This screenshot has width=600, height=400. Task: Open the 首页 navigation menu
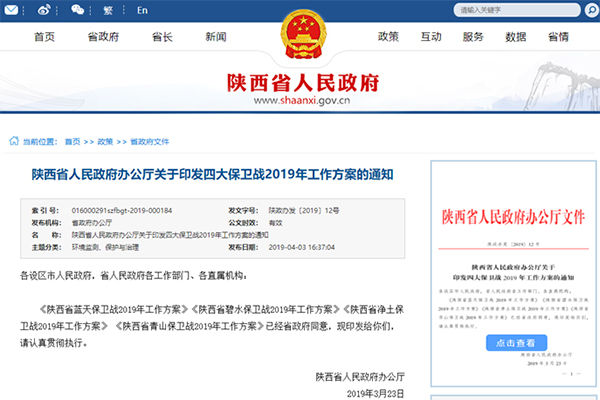coord(44,37)
